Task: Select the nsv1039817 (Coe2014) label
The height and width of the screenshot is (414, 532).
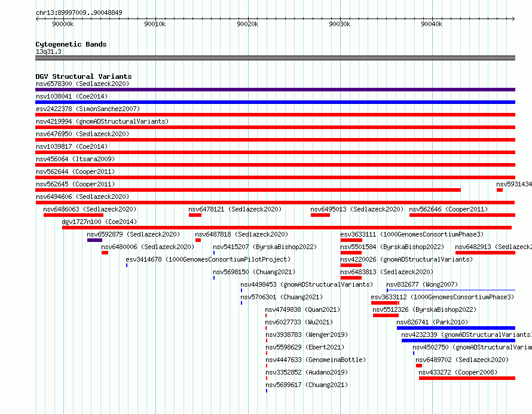Action: pos(72,146)
